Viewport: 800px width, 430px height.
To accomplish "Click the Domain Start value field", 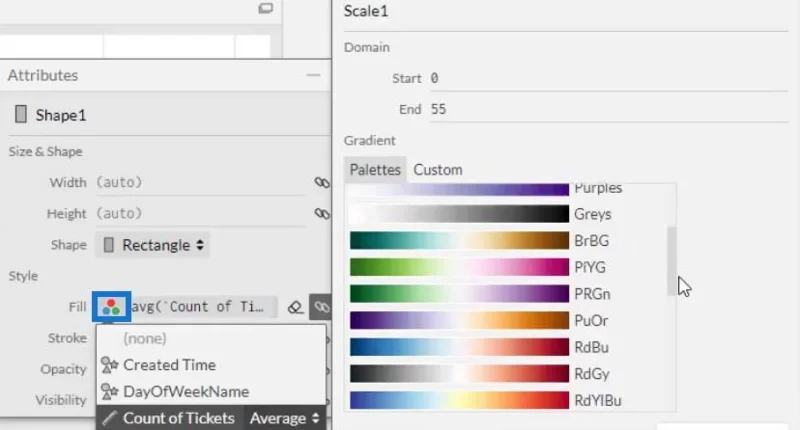I will (x=609, y=78).
